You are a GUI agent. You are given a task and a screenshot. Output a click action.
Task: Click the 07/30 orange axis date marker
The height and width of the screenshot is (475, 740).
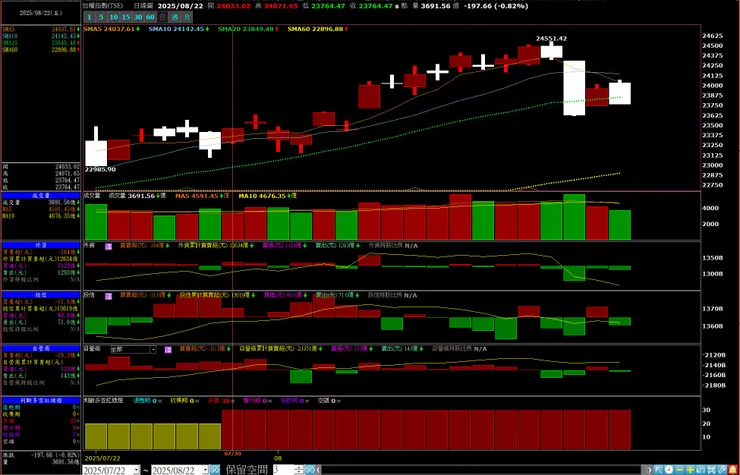(x=232, y=454)
